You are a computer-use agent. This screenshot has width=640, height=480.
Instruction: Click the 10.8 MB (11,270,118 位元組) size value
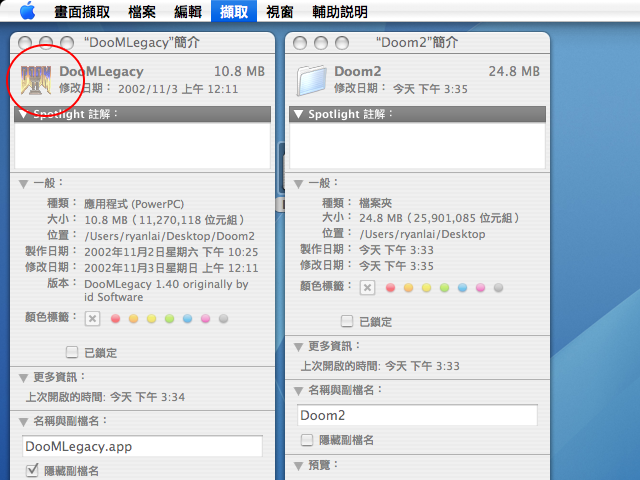(164, 220)
